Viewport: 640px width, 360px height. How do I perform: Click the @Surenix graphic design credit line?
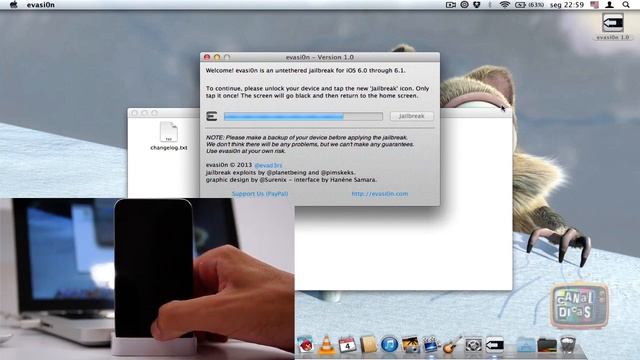pyautogui.click(x=291, y=180)
